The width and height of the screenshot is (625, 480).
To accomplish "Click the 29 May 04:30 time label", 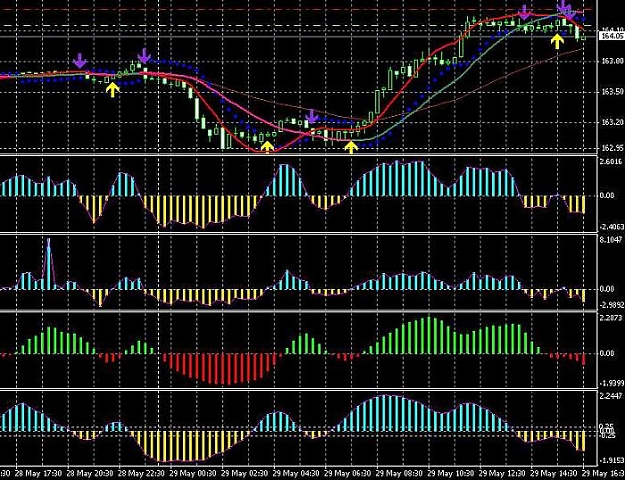I will (x=295, y=474).
